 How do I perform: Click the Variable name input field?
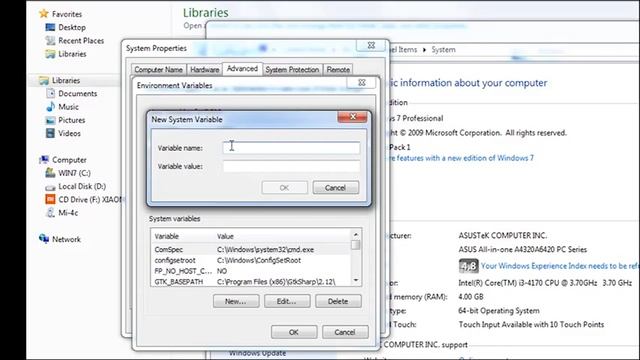(x=291, y=148)
